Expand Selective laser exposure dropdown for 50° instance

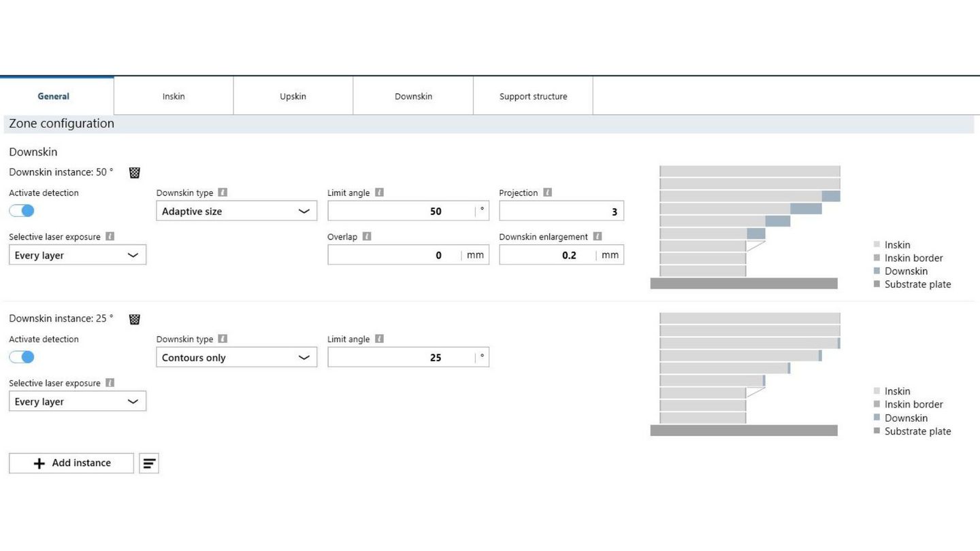[x=78, y=255]
